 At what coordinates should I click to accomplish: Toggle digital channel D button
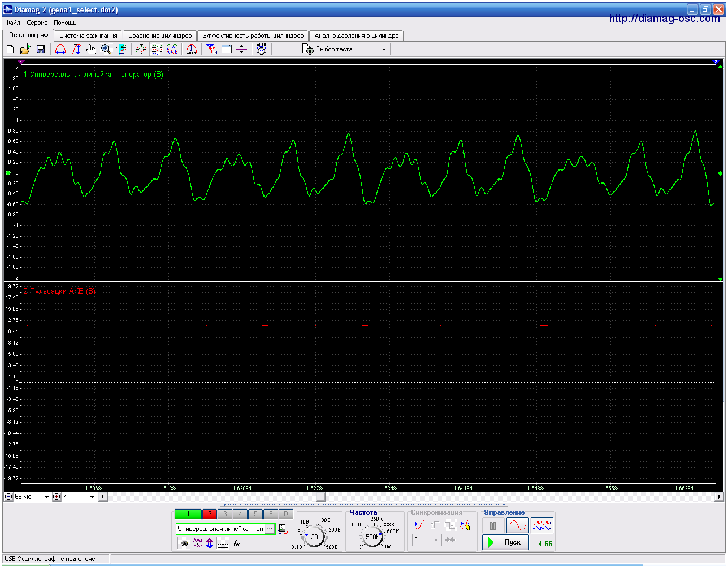pos(286,514)
